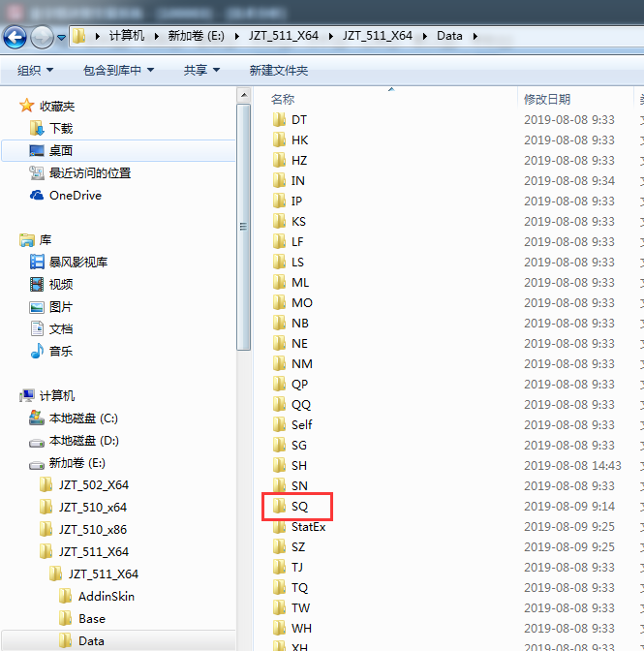
Task: Expand arrow after 新加卷 (E:) in address bar
Action: 236,36
